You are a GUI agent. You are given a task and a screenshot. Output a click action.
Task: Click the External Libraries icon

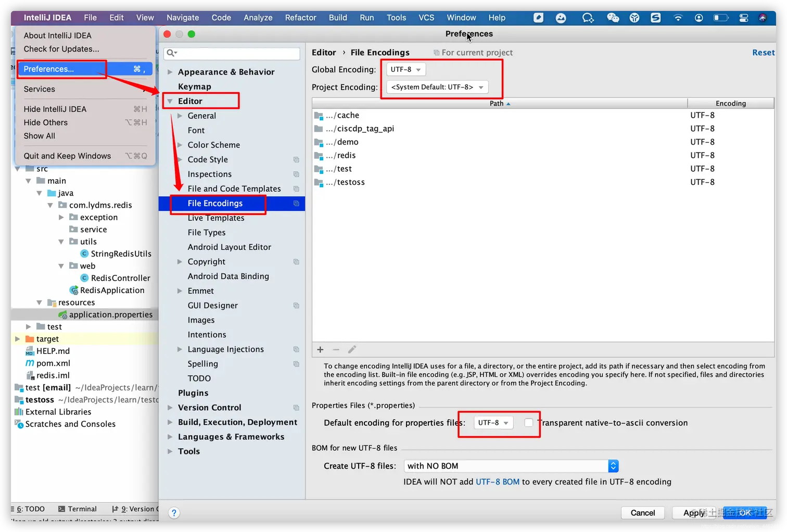pos(19,412)
